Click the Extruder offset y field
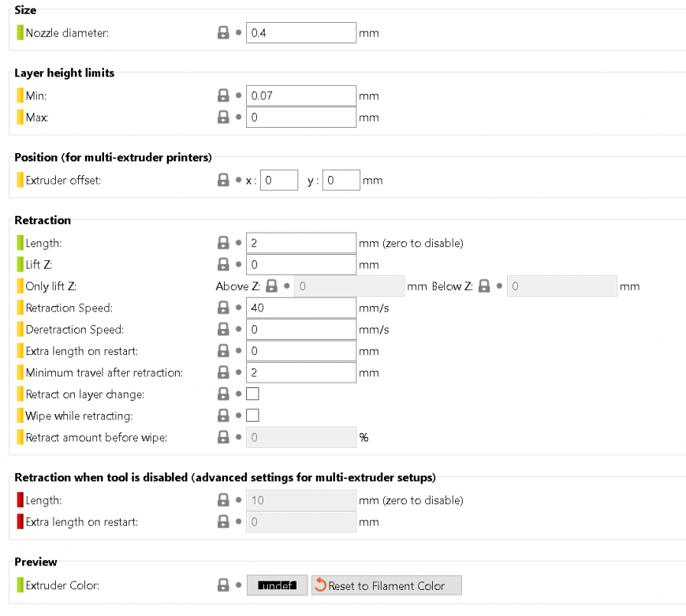This screenshot has height=616, width=686. click(x=341, y=181)
